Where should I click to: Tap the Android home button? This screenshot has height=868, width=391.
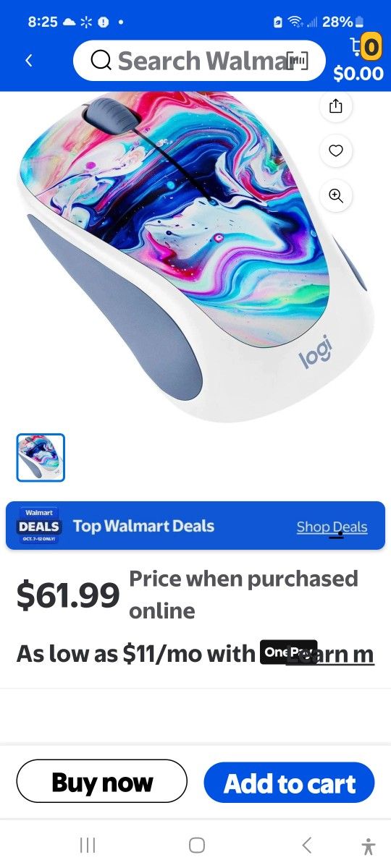click(196, 845)
